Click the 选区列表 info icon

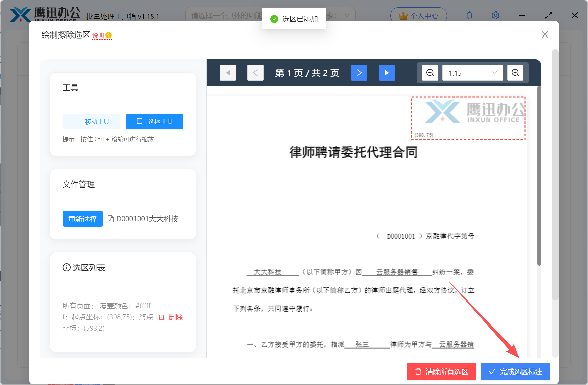tap(67, 267)
